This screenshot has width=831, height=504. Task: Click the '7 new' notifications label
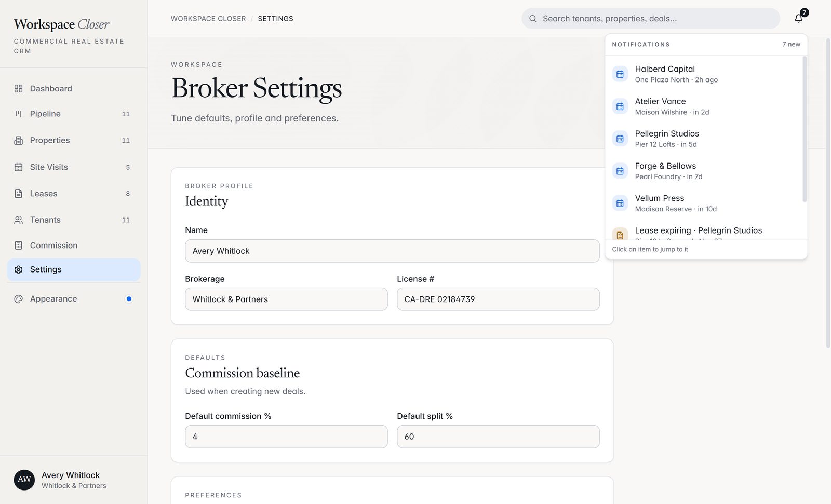[x=791, y=44]
